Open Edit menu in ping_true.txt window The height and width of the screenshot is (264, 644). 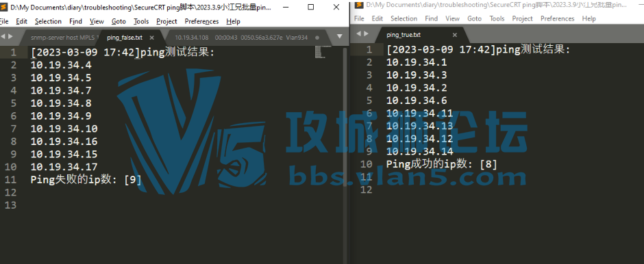point(377,18)
